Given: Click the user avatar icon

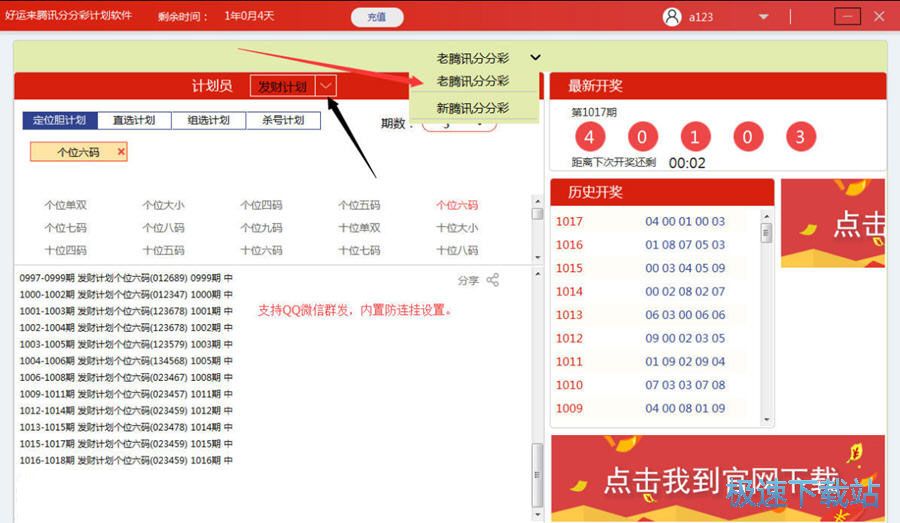Looking at the screenshot, I should click(672, 17).
